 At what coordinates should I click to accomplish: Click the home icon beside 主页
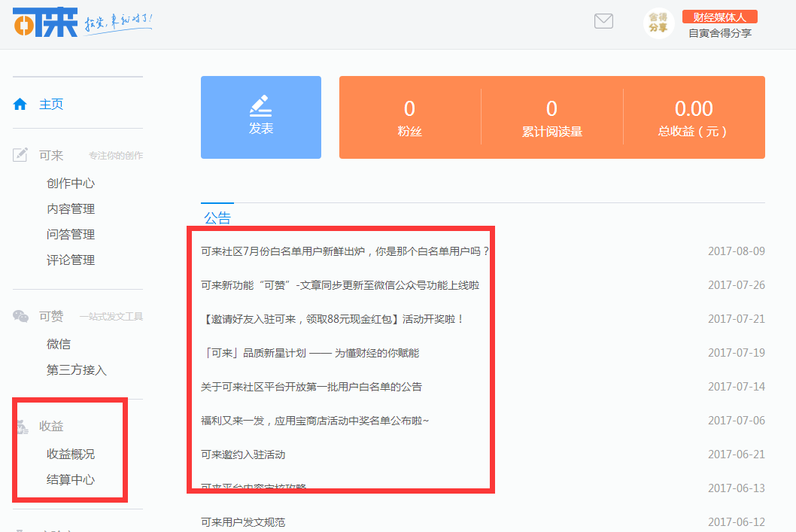(x=20, y=104)
